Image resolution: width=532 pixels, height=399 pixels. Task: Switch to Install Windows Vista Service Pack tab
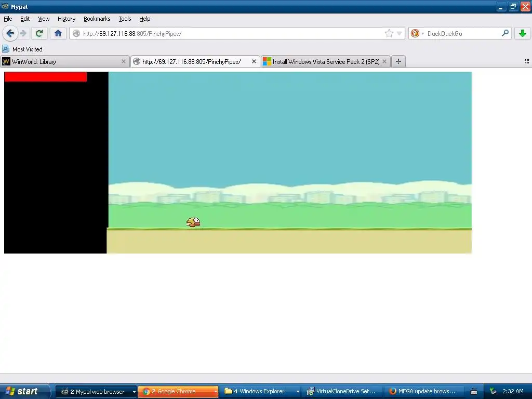tap(326, 61)
